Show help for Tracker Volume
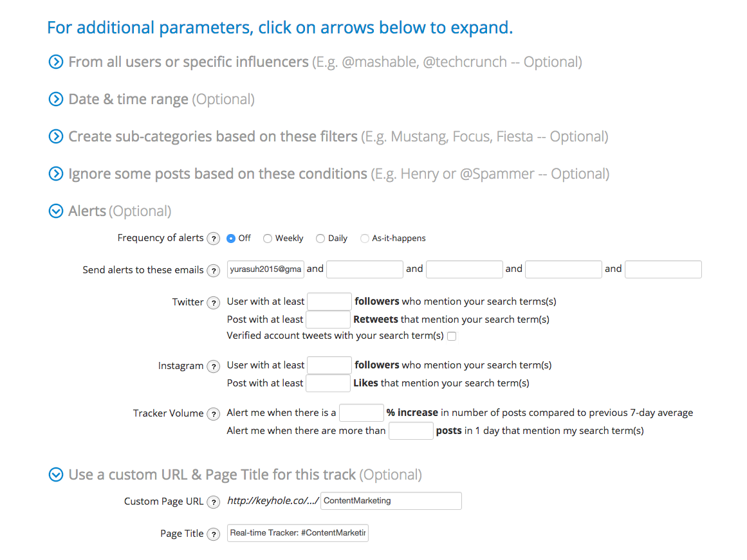747x560 pixels. coord(214,414)
